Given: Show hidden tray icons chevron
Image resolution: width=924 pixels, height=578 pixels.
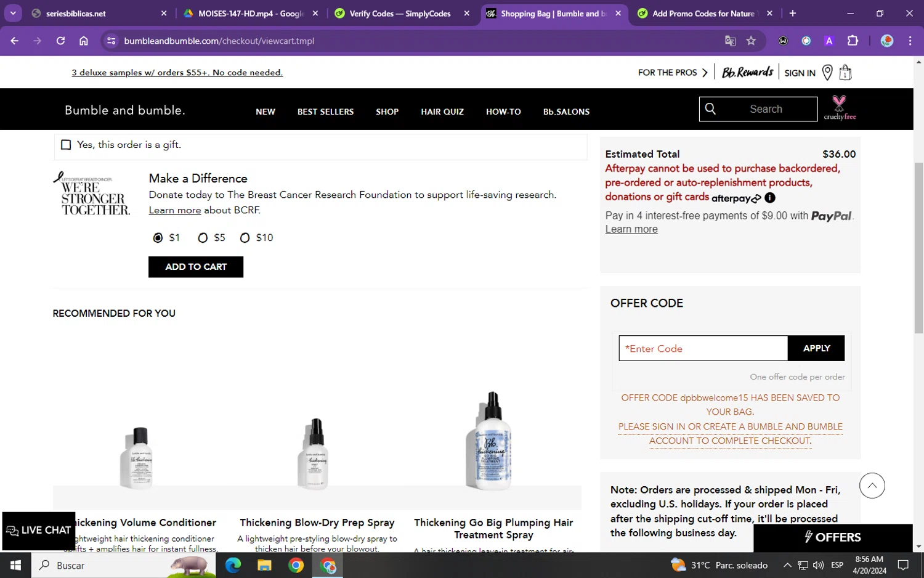Looking at the screenshot, I should [787, 565].
